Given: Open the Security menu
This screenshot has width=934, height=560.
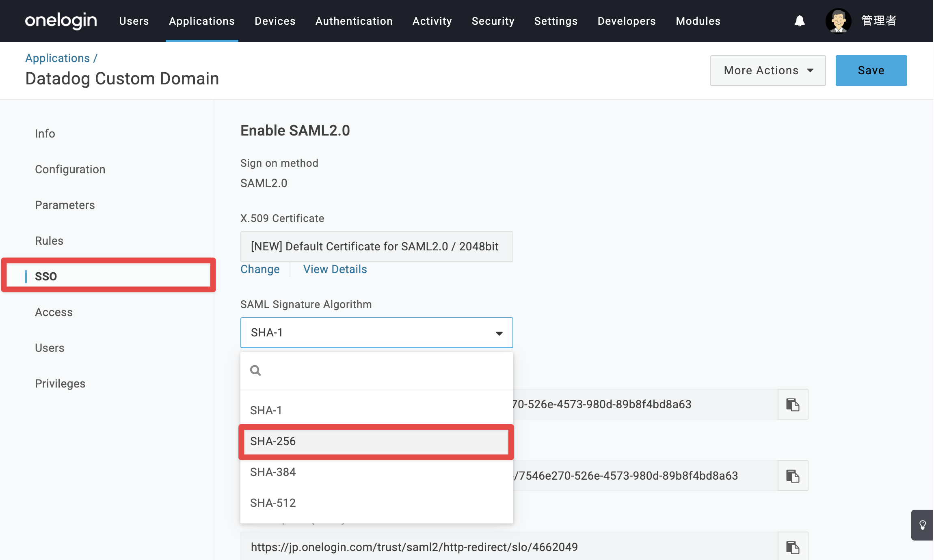Looking at the screenshot, I should (x=493, y=21).
